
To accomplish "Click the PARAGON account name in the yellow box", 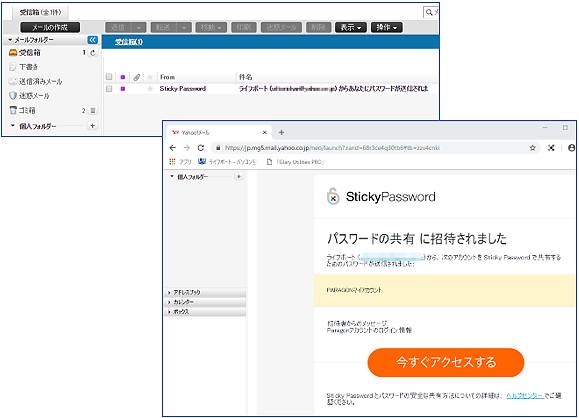I will pyautogui.click(x=354, y=290).
